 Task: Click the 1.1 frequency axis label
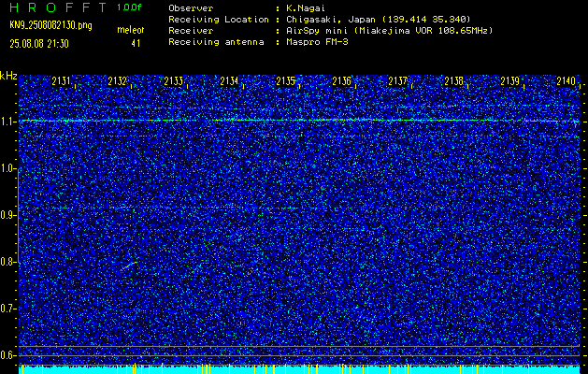pos(7,122)
